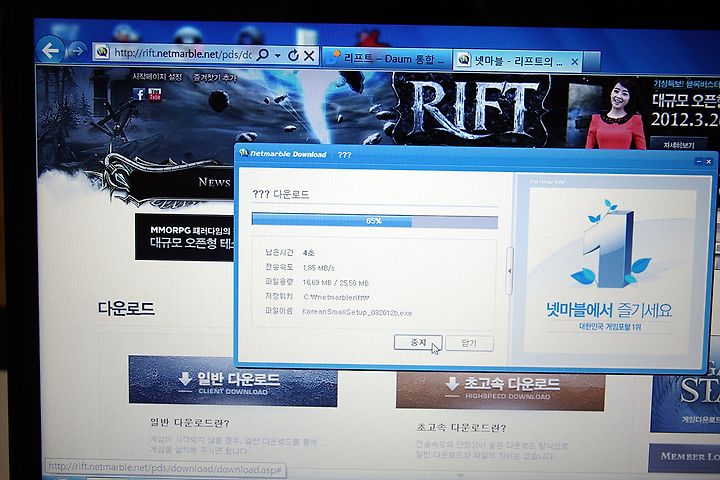This screenshot has height=480, width=720.
Task: Click the 중지 stop button
Action: coord(418,343)
